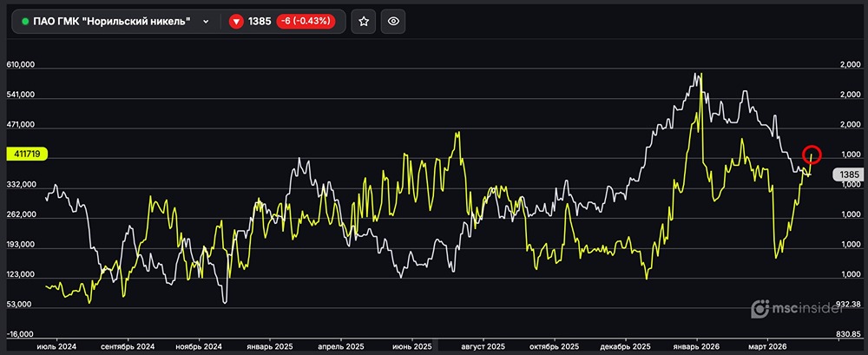Click the 932.38 right axis value
Screen dimensions: 868x355
pyautogui.click(x=846, y=304)
